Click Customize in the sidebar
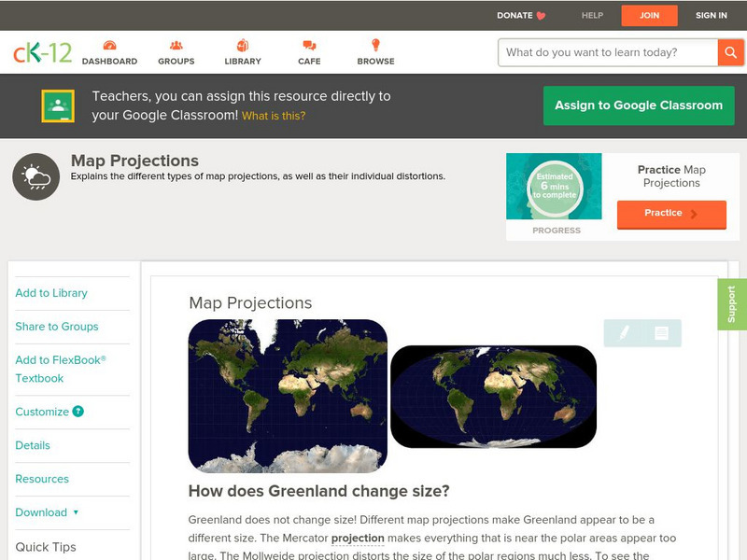This screenshot has width=747, height=560. (42, 412)
